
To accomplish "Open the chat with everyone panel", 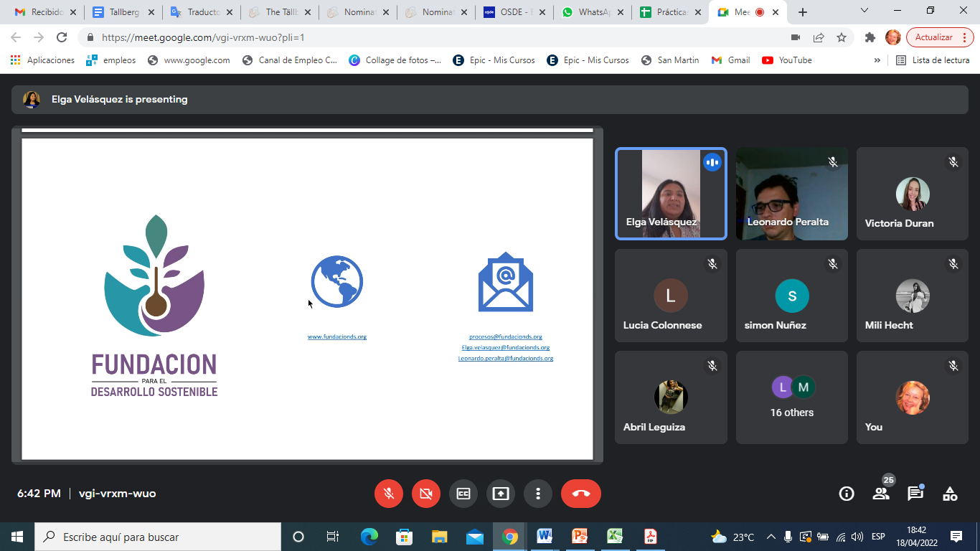I will click(x=915, y=494).
